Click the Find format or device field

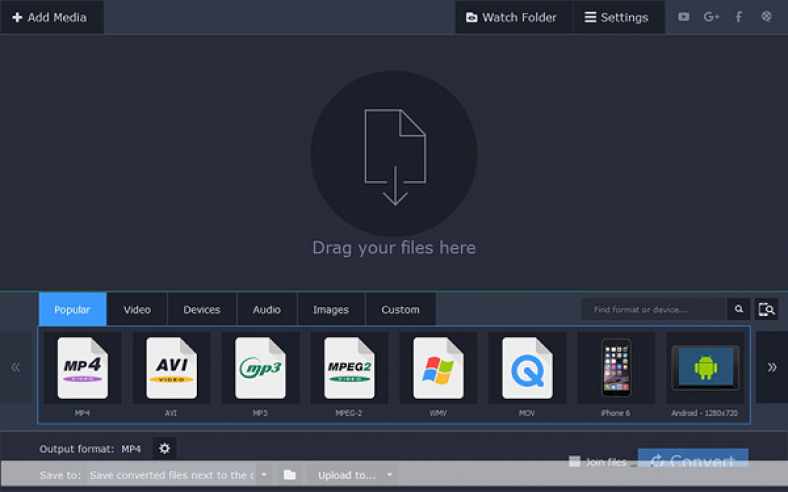[x=653, y=310]
